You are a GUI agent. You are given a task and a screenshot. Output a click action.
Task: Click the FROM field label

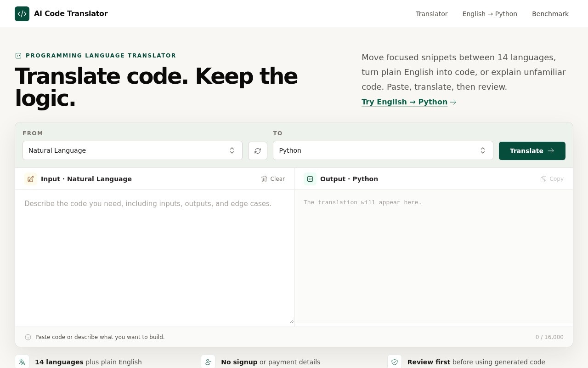pos(33,133)
